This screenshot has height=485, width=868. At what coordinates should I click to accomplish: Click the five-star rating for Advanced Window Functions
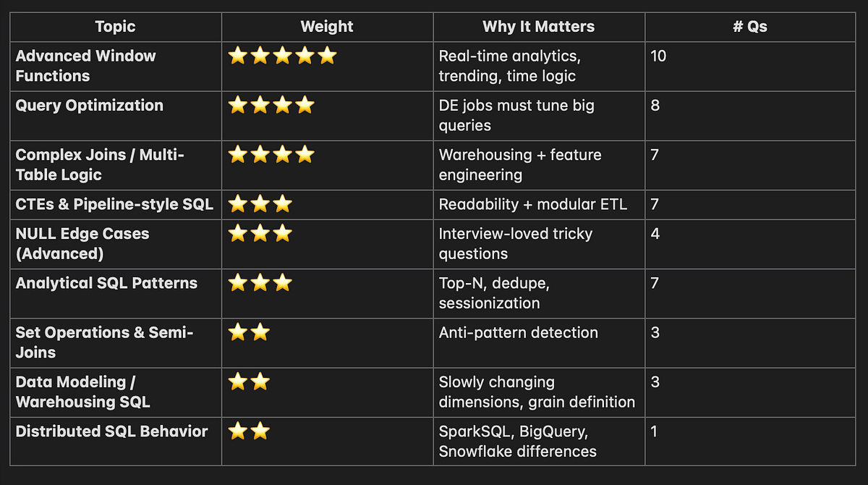[283, 56]
